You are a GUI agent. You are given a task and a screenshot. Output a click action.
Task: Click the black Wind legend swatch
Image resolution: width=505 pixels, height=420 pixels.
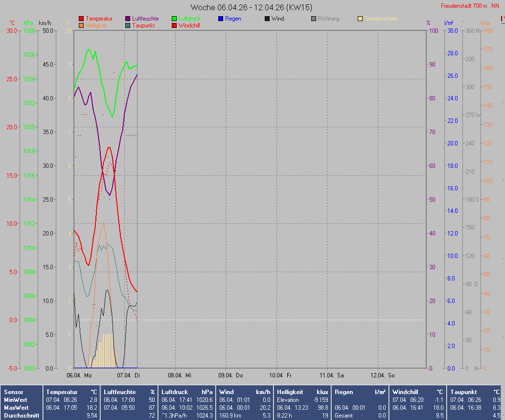point(267,19)
